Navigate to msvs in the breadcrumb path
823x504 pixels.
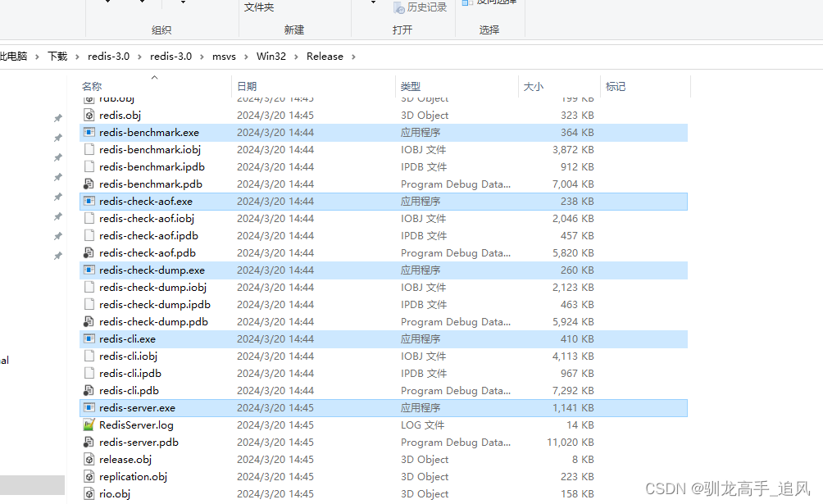tap(224, 57)
